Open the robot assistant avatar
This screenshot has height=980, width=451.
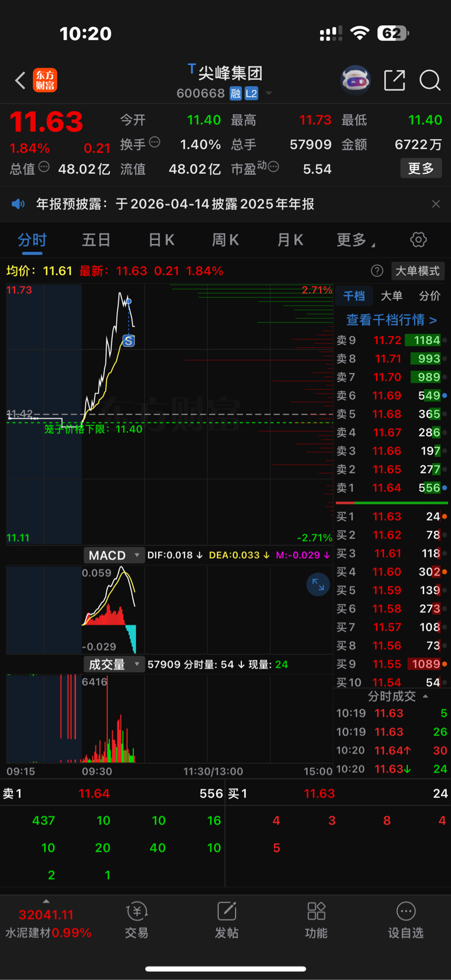[356, 80]
